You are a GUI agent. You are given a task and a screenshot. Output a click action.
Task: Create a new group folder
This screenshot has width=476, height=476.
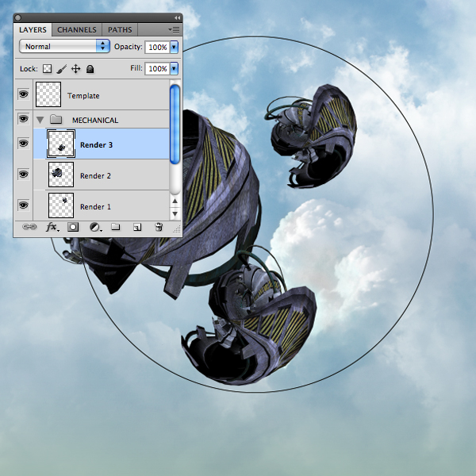click(x=115, y=226)
